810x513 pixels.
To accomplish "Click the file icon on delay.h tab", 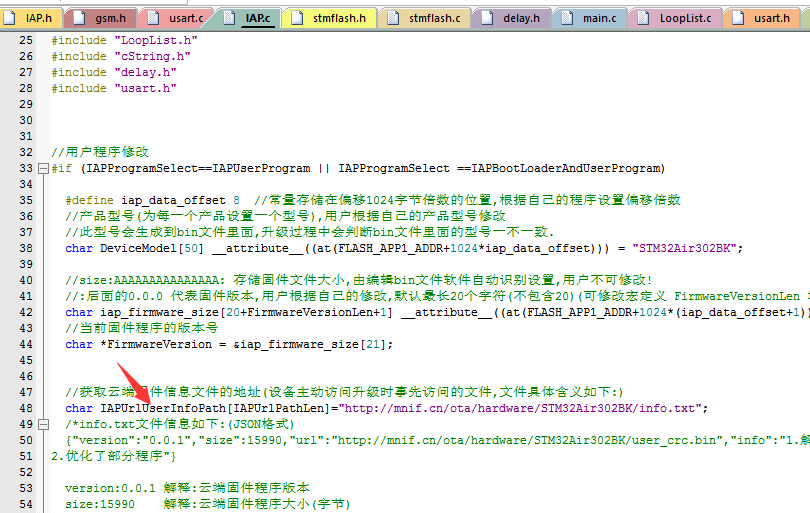I will [x=487, y=18].
